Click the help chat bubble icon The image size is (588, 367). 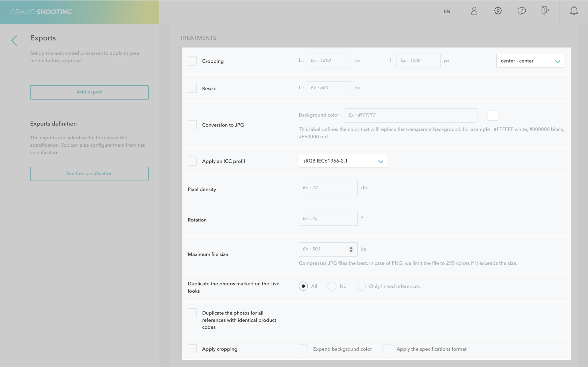pos(521,11)
